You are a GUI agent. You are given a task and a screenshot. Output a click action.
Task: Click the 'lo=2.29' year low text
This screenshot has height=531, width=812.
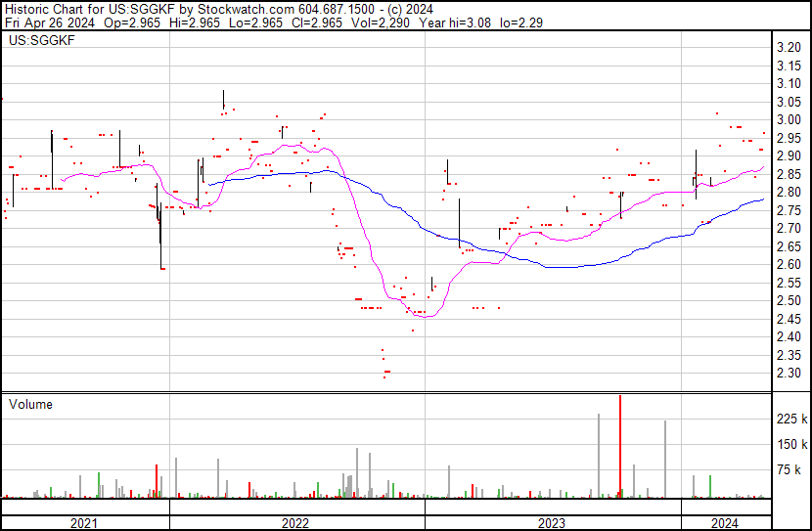[521, 22]
